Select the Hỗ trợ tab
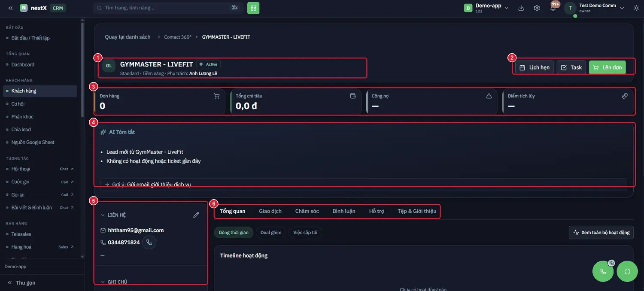Image resolution: width=644 pixels, height=291 pixels. (377, 211)
